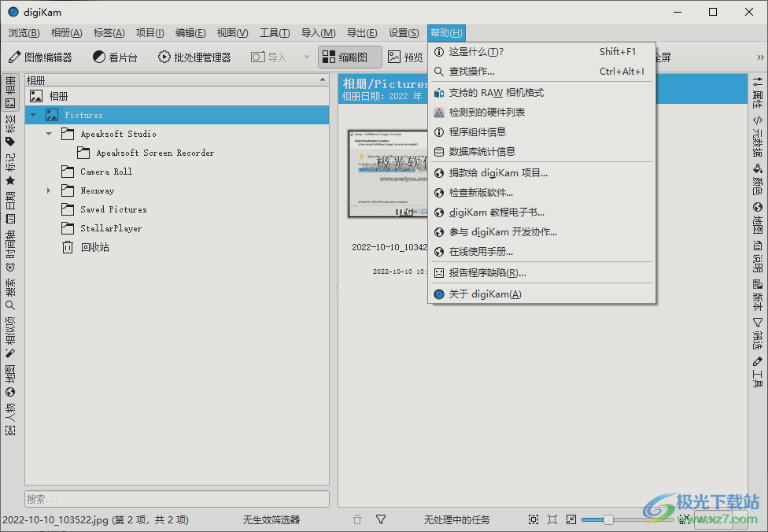Screen dimensions: 768x532
Task: Switch to the 预览 preview view mode
Action: click(406, 57)
